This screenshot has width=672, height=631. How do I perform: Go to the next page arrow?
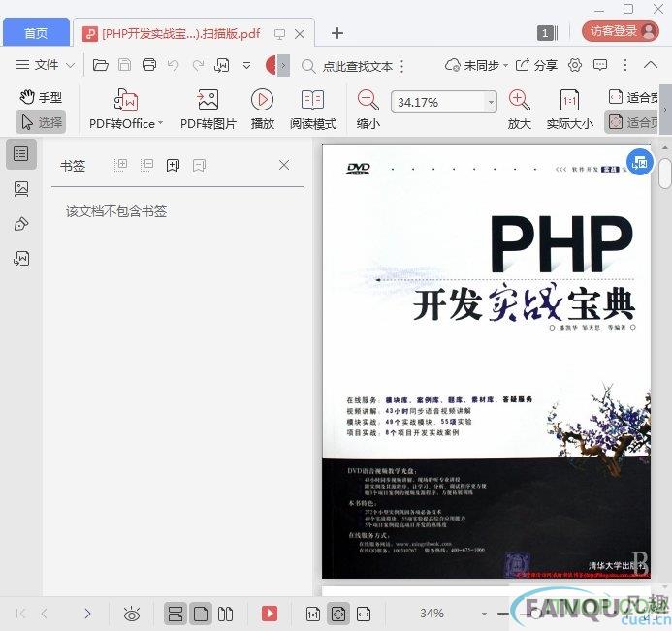point(87,614)
